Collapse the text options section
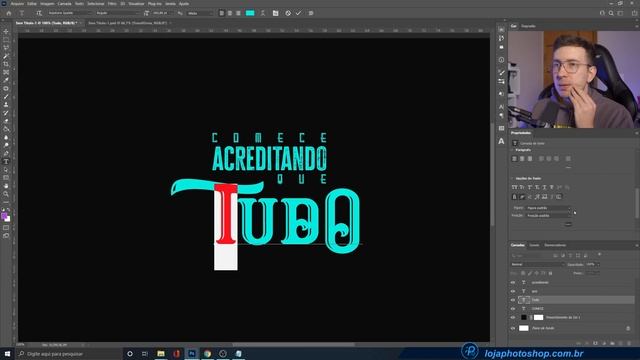 pyautogui.click(x=513, y=178)
